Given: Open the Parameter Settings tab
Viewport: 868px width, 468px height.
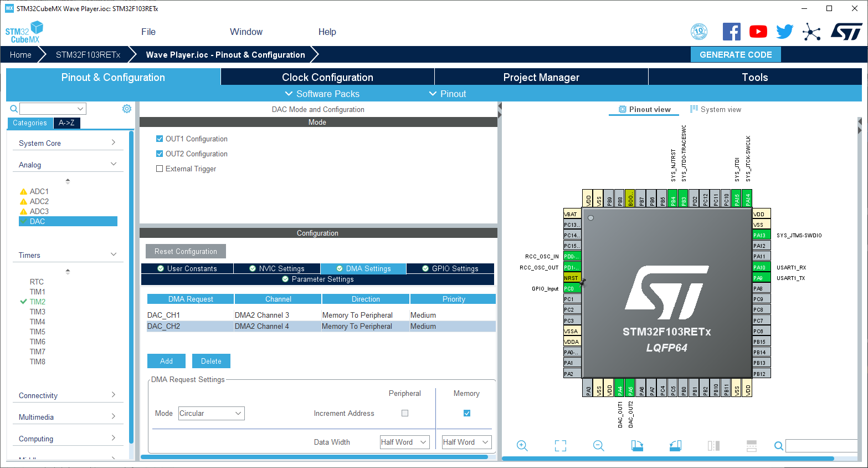Looking at the screenshot, I should pyautogui.click(x=317, y=279).
